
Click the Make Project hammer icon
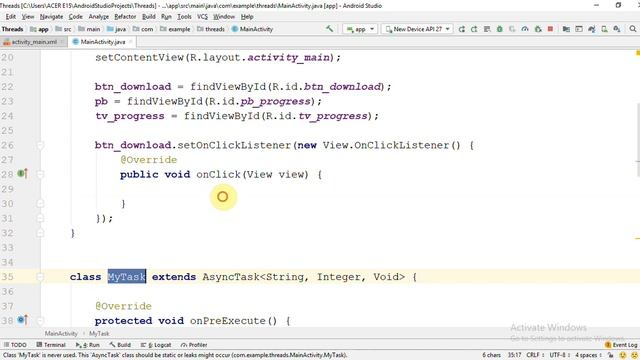point(329,29)
